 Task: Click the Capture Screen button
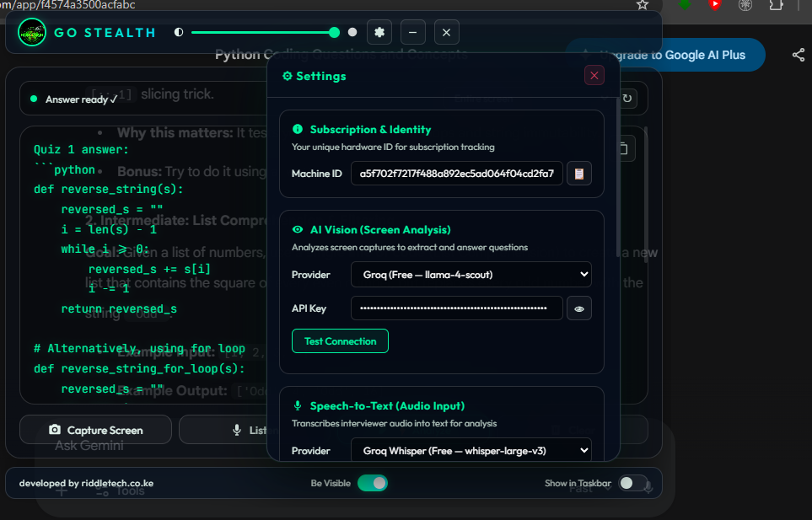(x=96, y=430)
